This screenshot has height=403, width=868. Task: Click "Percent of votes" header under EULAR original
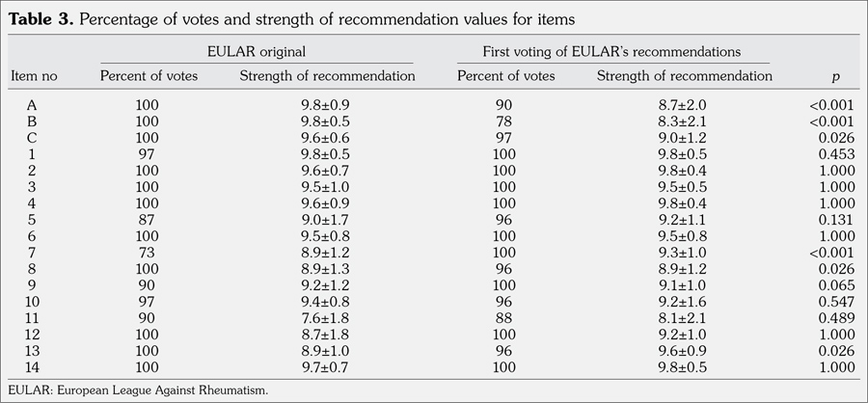[149, 75]
